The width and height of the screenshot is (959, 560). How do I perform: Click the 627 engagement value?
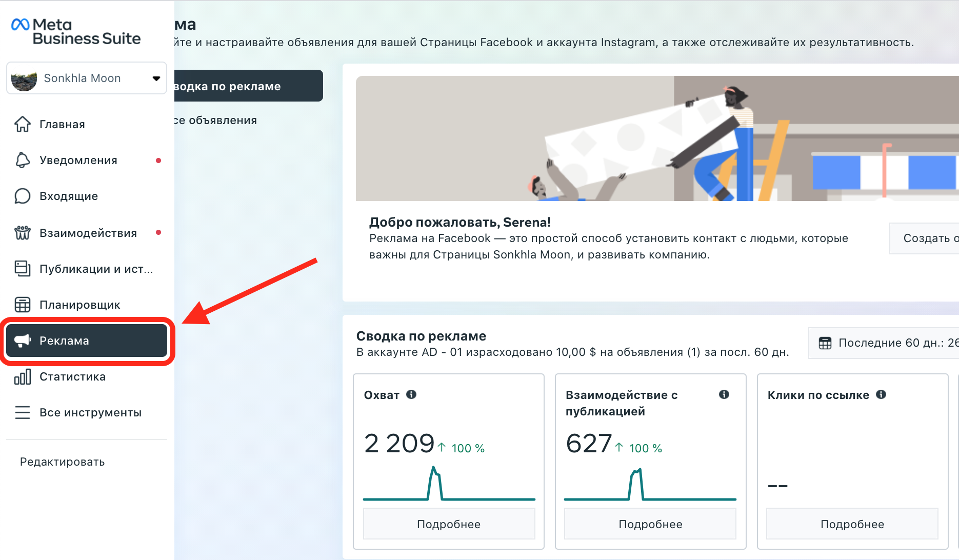pos(589,444)
